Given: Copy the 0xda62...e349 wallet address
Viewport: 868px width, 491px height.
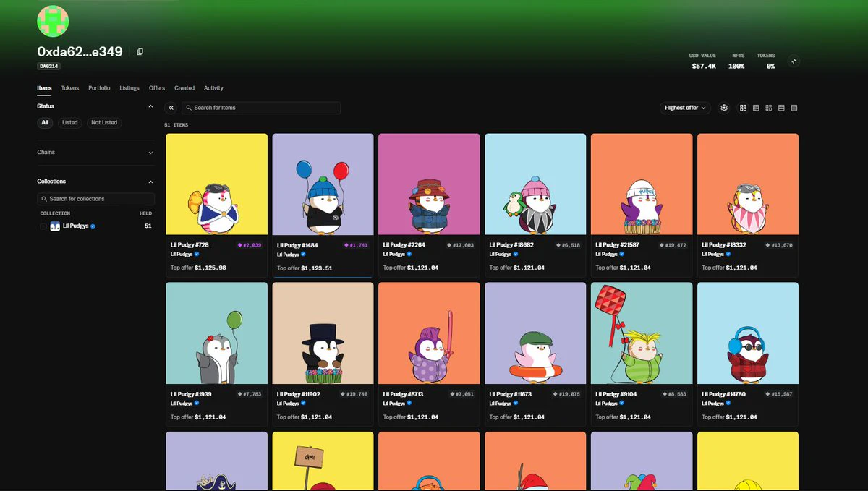Looking at the screenshot, I should click(140, 51).
